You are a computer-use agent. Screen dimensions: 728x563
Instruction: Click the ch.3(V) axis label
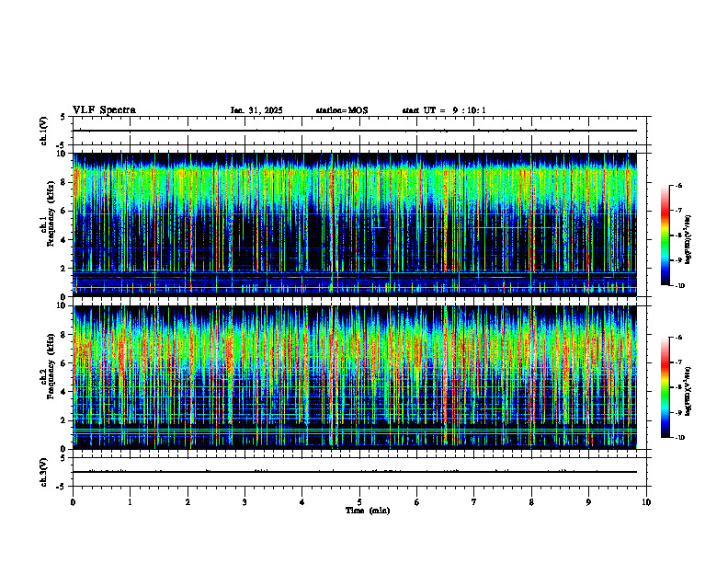pos(43,472)
